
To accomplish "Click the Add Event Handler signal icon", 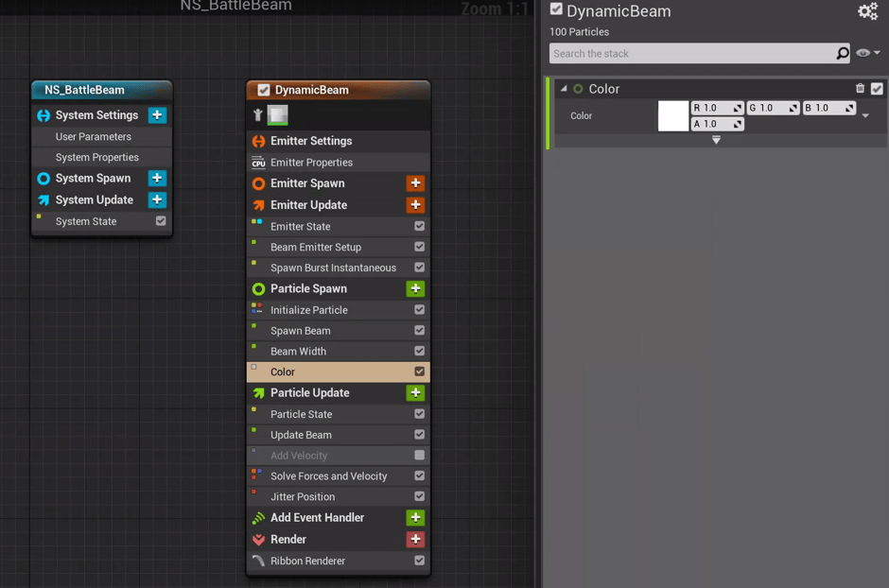I will tap(258, 518).
